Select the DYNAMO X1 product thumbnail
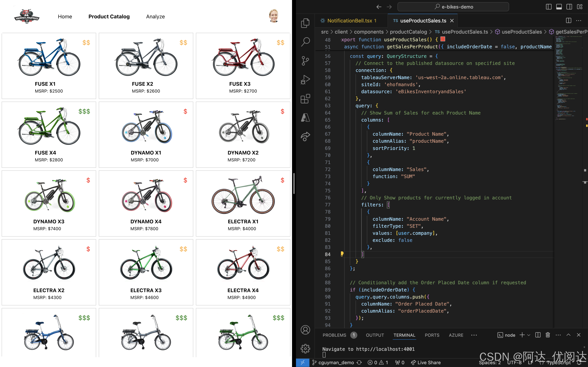 [x=147, y=126]
